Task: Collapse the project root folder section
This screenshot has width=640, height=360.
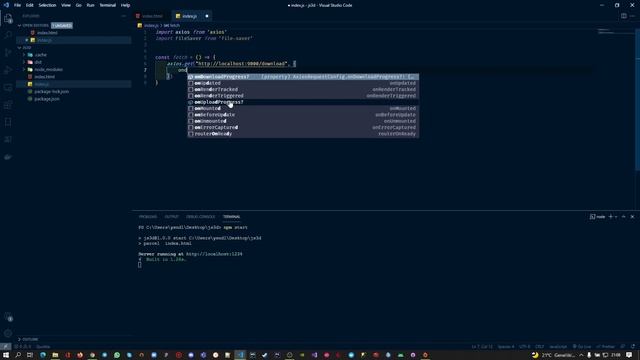Action: tap(26, 47)
